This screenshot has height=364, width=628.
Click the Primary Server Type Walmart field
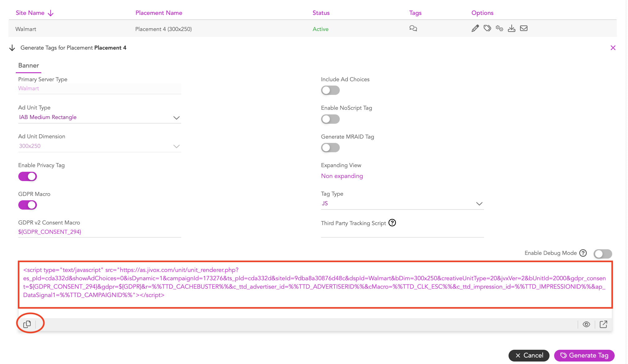[x=100, y=89]
